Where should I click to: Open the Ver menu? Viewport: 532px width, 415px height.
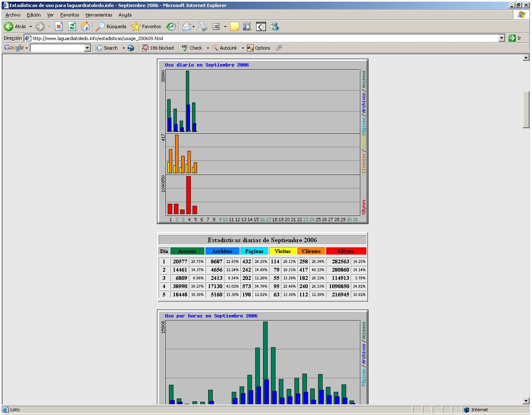point(50,15)
